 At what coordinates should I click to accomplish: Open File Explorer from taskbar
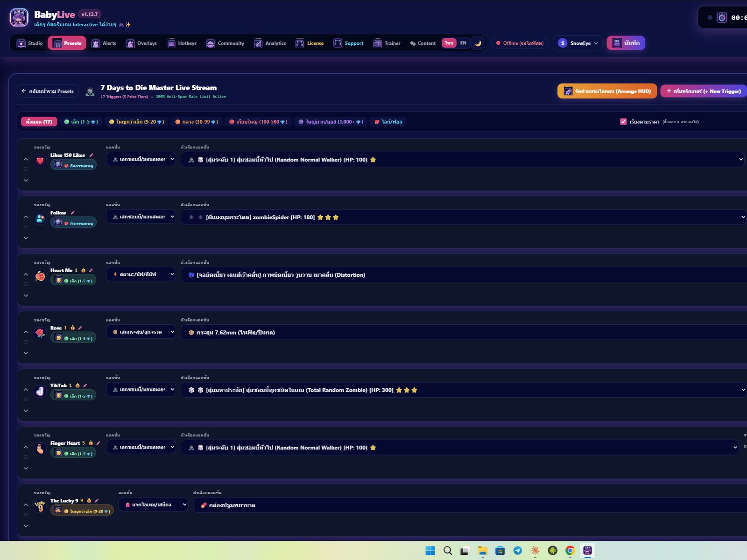(483, 551)
